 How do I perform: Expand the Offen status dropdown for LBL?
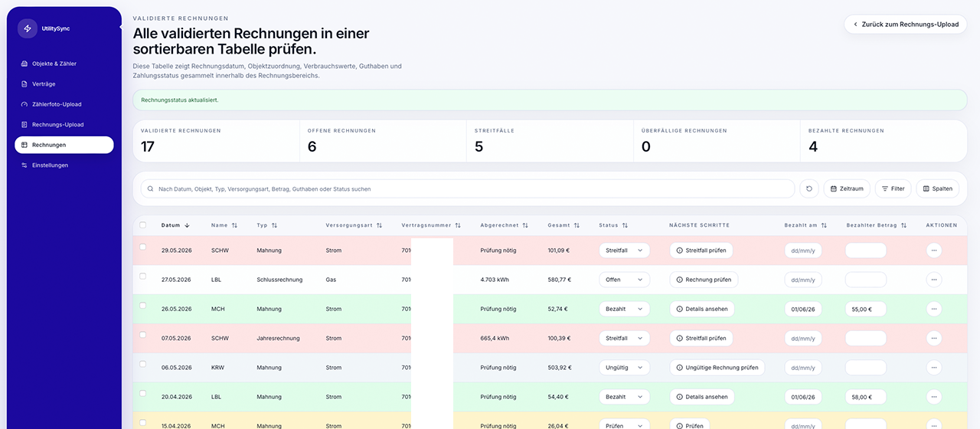coord(624,280)
